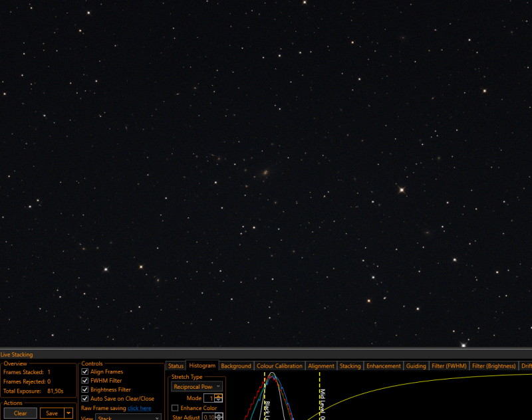Select the Histogram tab
Viewport: 532px width, 420px height.
(x=202, y=366)
